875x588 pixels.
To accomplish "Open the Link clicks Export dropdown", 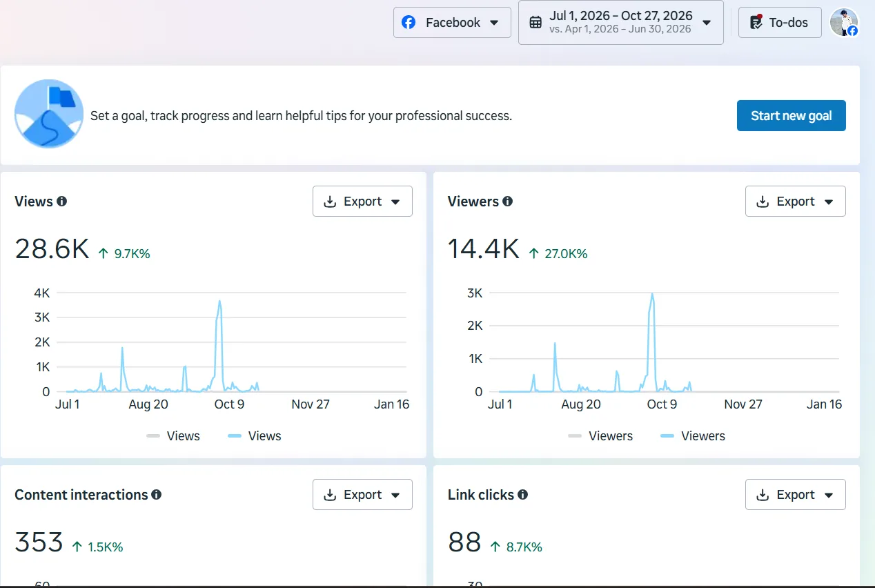I will (795, 495).
